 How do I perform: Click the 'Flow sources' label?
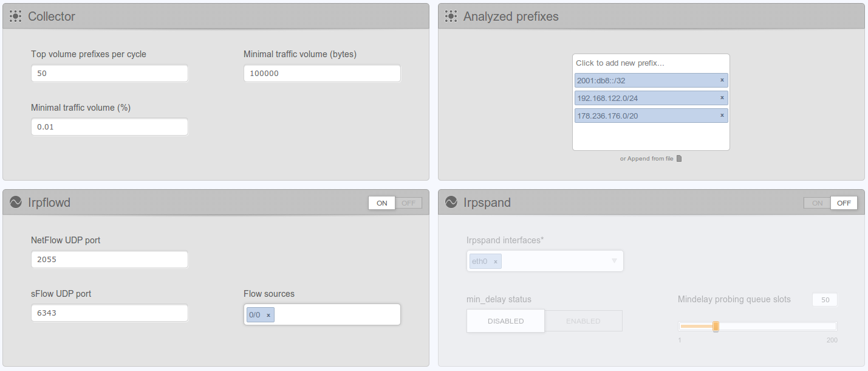point(269,294)
